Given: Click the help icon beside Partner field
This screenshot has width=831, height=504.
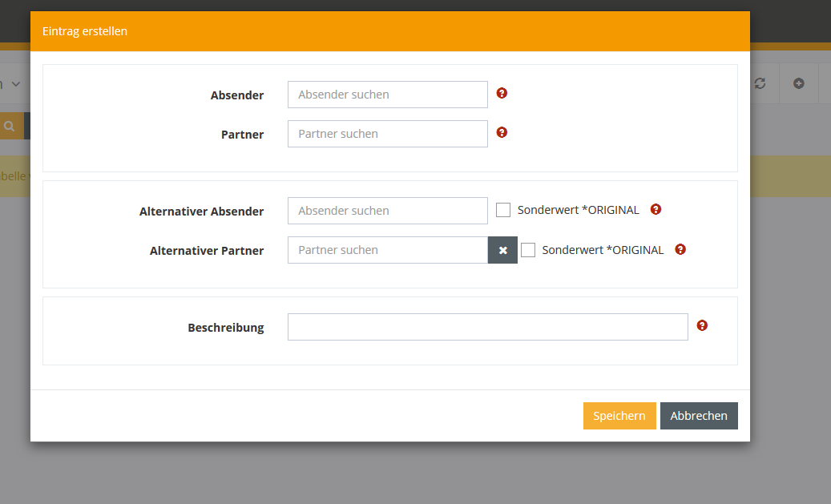Looking at the screenshot, I should [502, 132].
